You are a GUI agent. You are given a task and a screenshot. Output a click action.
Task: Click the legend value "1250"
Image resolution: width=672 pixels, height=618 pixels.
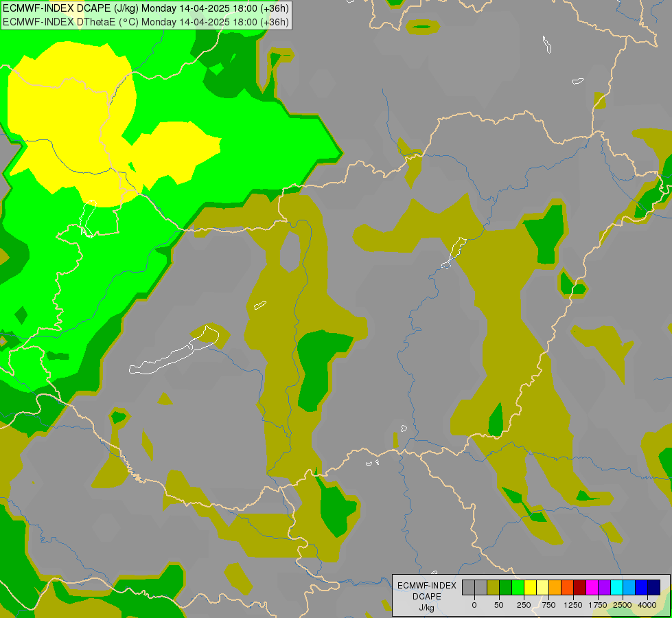pyautogui.click(x=573, y=605)
